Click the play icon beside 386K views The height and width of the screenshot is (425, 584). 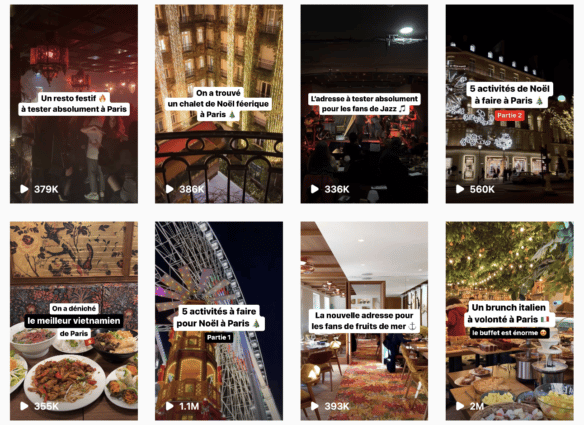click(169, 189)
